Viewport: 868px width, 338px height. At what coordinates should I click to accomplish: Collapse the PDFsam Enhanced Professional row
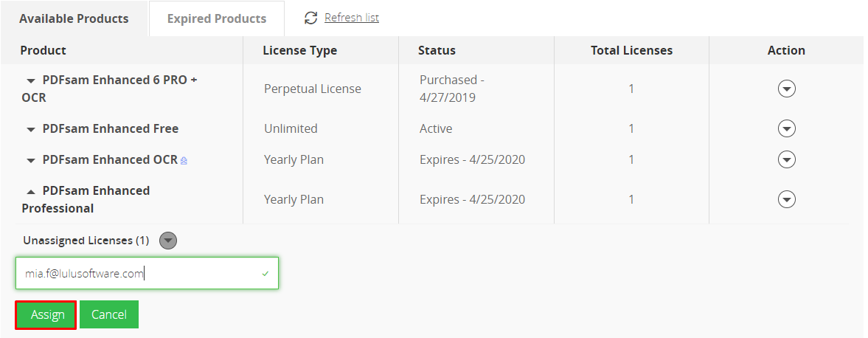[31, 191]
